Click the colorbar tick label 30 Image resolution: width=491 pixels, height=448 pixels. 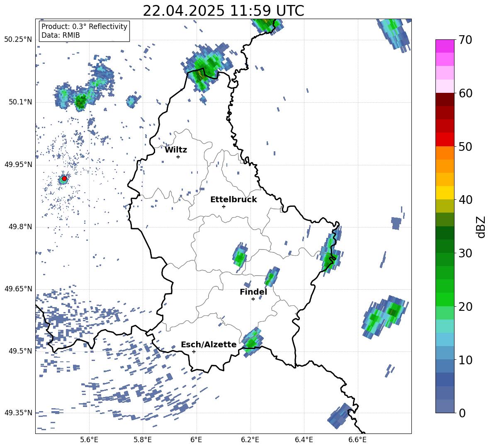click(465, 253)
